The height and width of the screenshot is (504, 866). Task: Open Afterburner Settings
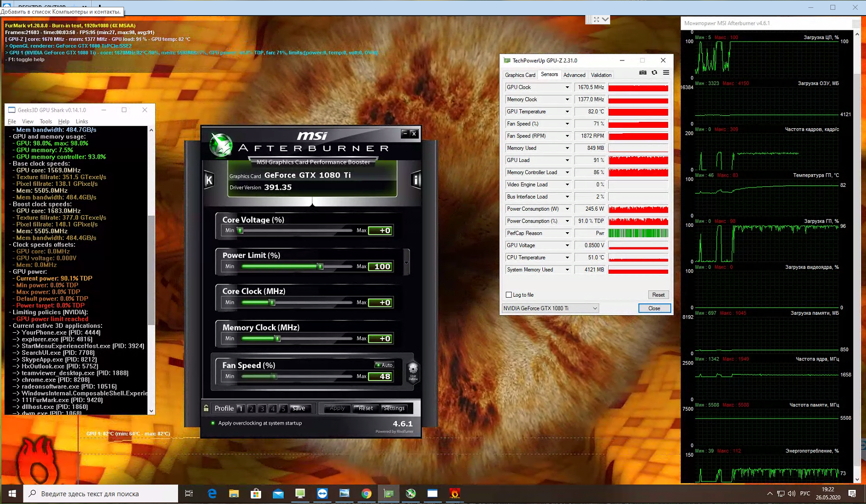pyautogui.click(x=393, y=408)
